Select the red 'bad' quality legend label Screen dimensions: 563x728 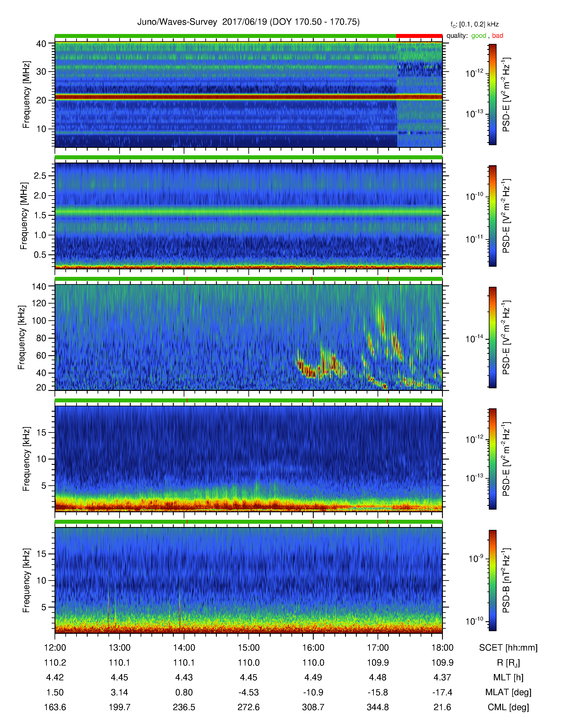[497, 36]
